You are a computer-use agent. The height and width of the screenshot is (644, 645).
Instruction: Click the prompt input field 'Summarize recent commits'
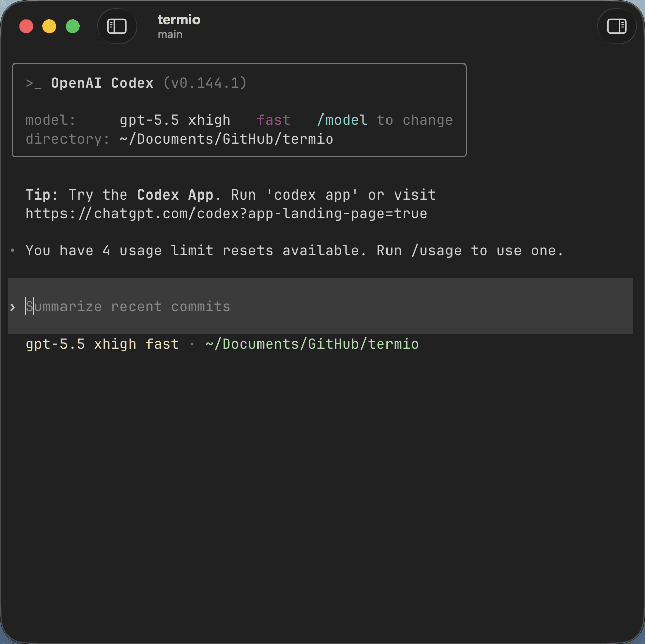pos(320,306)
